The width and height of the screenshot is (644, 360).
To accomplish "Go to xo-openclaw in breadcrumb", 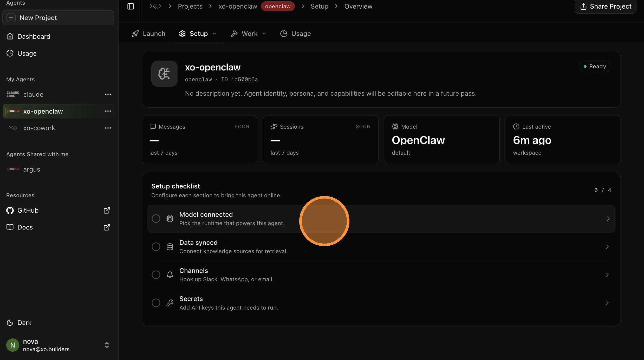I will [238, 6].
